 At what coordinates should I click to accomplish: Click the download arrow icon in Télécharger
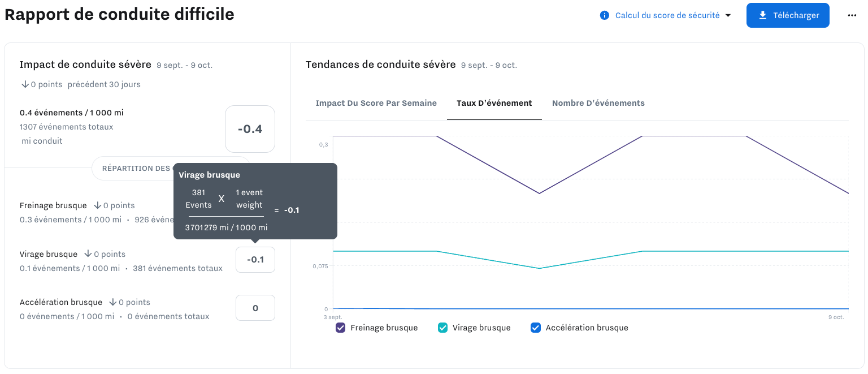[763, 15]
